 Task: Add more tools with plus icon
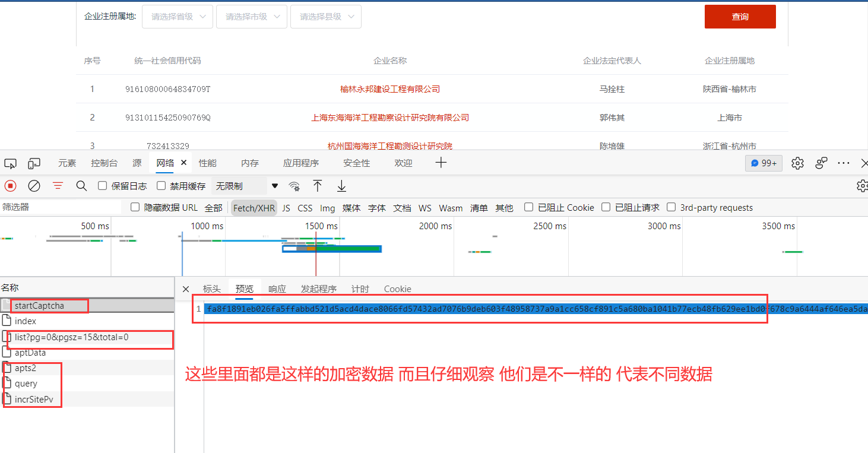pyautogui.click(x=441, y=163)
